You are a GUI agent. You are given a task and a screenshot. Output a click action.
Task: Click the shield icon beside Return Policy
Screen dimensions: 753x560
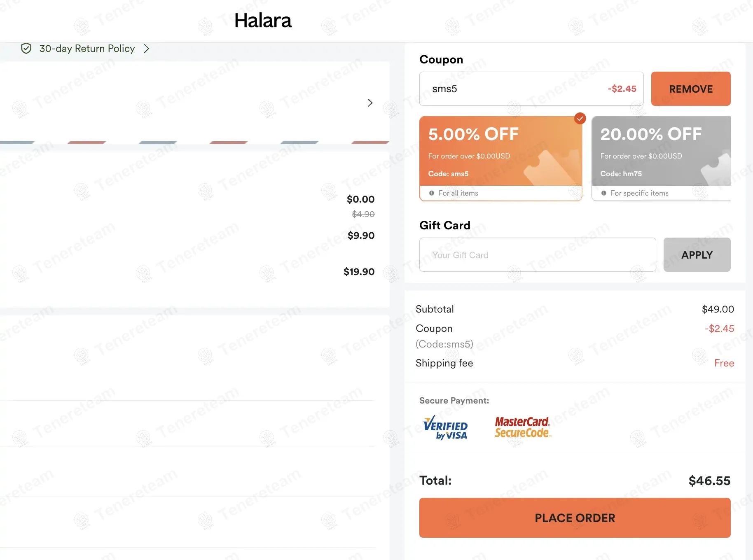26,49
